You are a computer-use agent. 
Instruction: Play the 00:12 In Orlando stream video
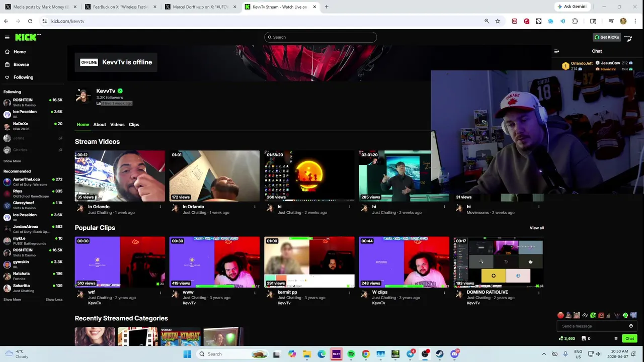(x=120, y=176)
